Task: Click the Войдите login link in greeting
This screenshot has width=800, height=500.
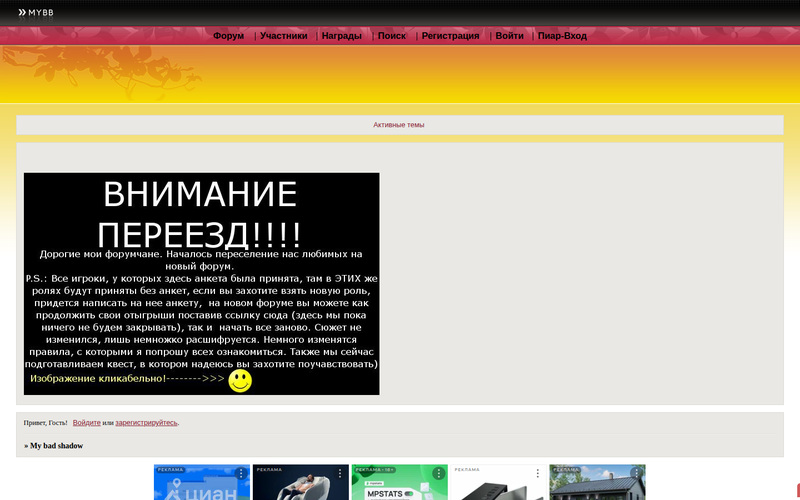Action: [86, 423]
